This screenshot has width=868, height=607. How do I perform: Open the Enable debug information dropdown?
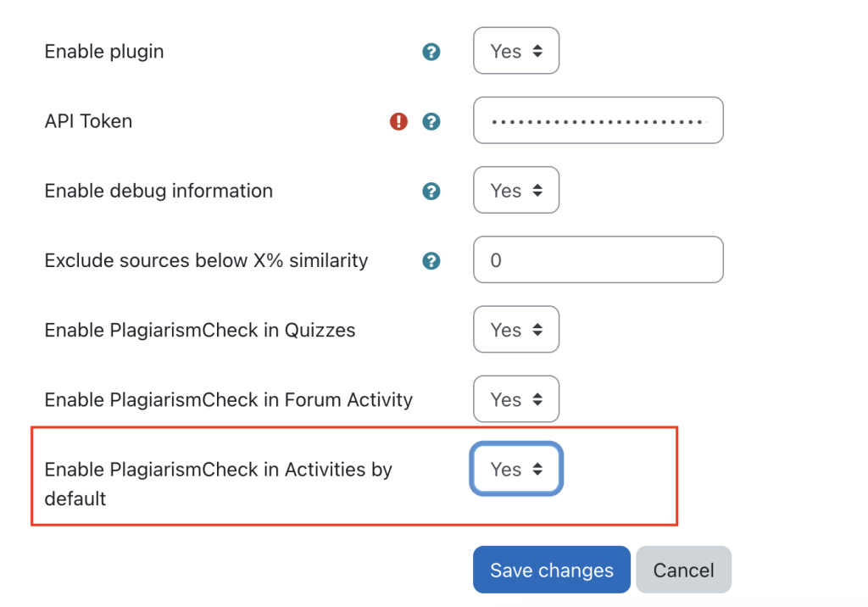(x=515, y=190)
